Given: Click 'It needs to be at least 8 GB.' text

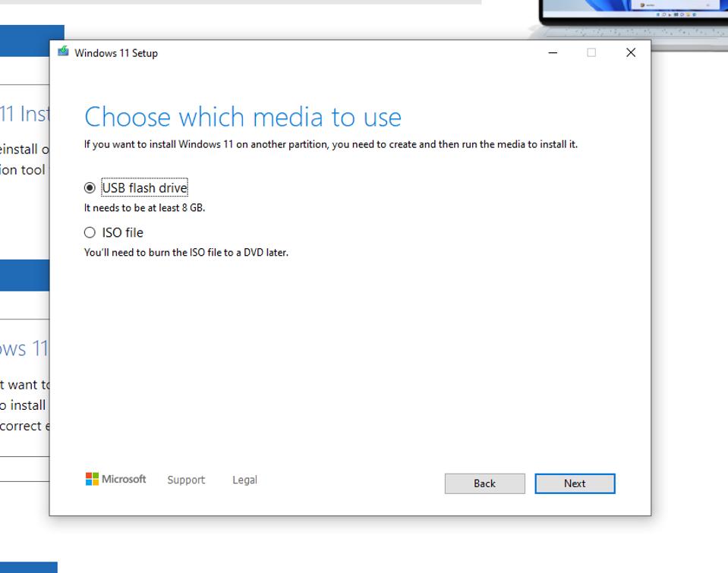Looking at the screenshot, I should tap(144, 208).
